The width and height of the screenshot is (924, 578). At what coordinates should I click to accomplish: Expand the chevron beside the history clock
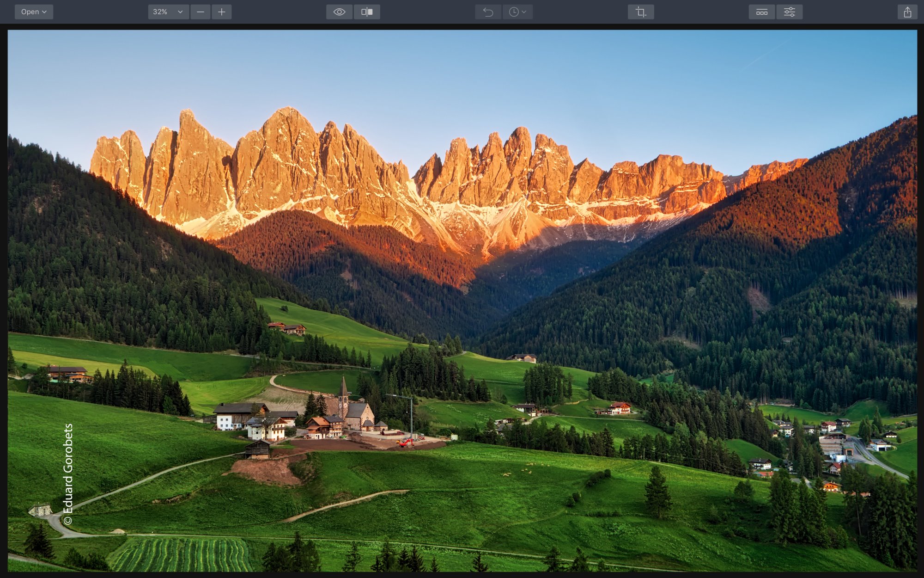tap(524, 12)
